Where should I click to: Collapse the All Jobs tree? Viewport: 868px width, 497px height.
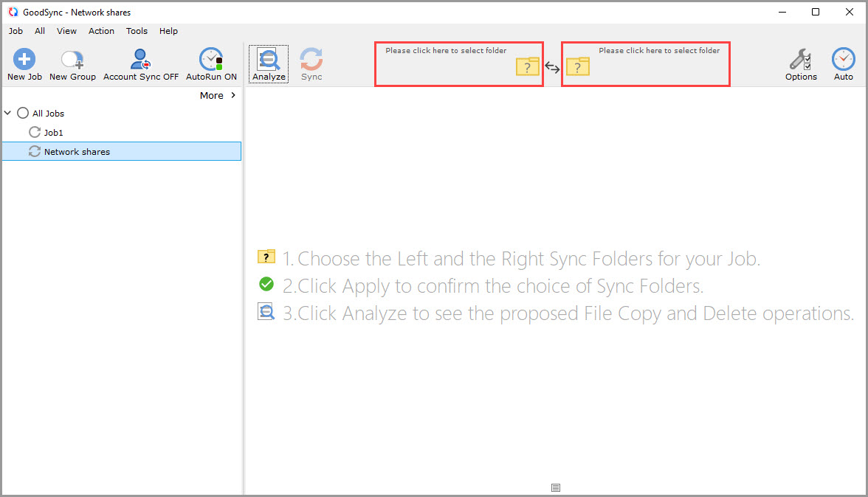[7, 113]
